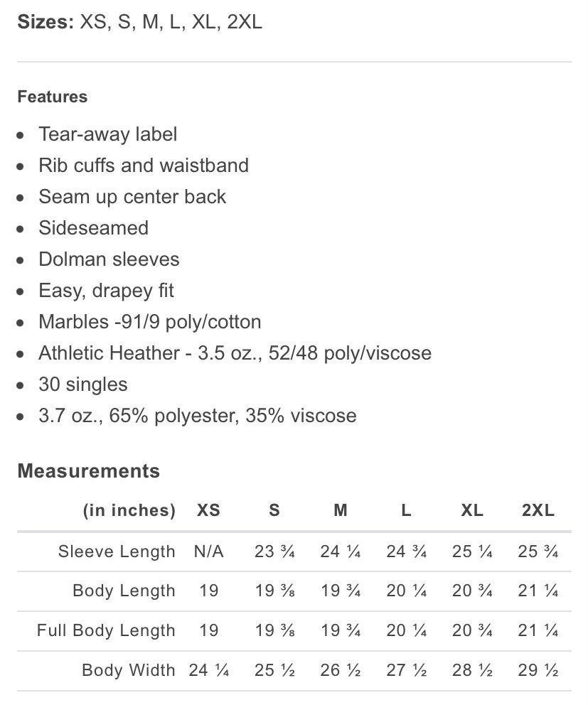
Task: Click the 30 singles feature item
Action: (x=83, y=384)
